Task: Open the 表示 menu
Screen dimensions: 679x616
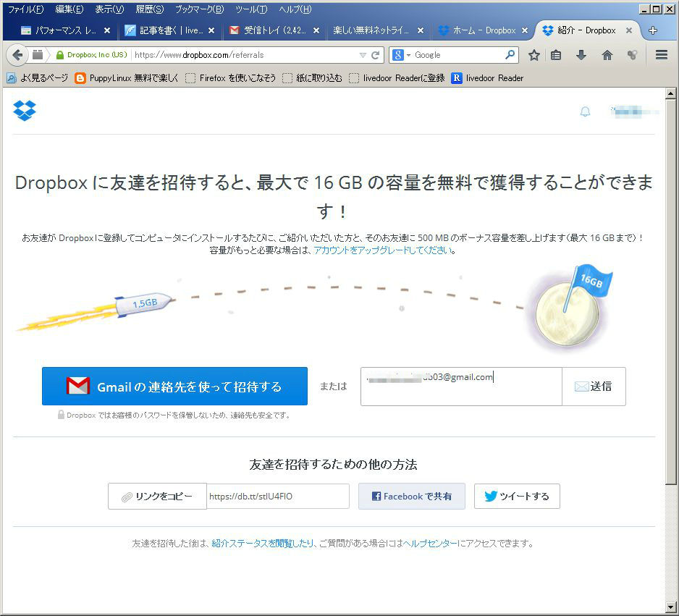Action: pyautogui.click(x=109, y=9)
